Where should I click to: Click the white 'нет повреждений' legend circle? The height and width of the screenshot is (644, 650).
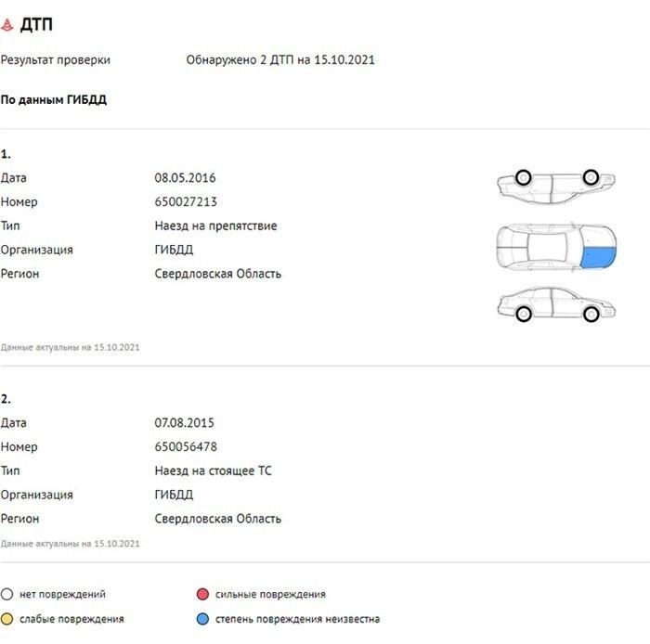click(x=6, y=594)
